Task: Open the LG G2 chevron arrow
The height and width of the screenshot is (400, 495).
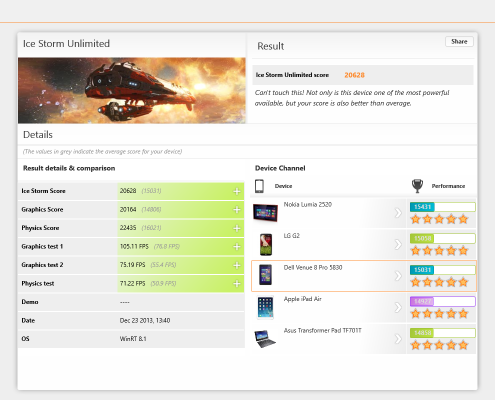Action: [398, 244]
